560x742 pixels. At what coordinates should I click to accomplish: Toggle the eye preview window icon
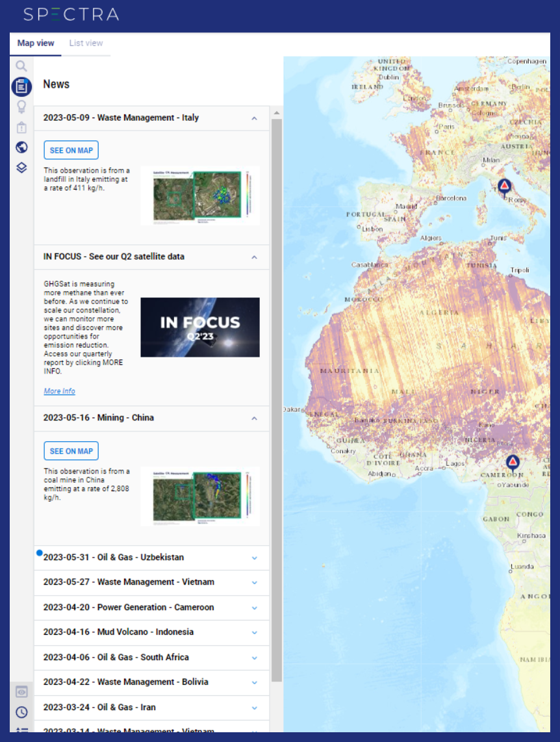(x=21, y=691)
